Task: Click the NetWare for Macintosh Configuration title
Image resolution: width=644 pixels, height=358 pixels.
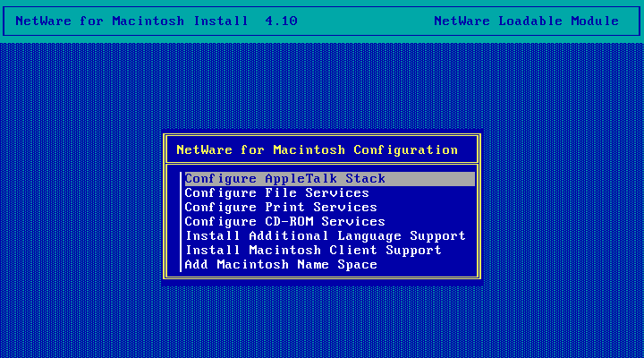Action: pyautogui.click(x=317, y=150)
